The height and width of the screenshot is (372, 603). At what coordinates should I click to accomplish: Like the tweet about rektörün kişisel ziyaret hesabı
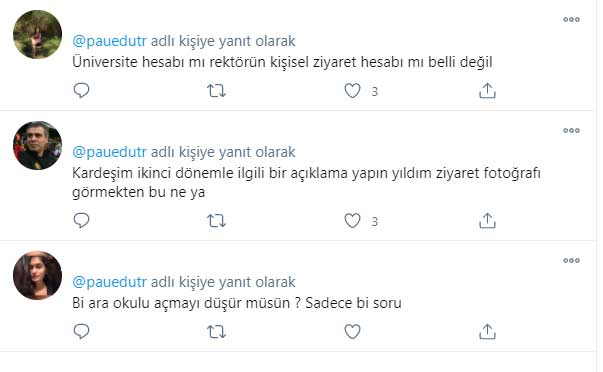(352, 91)
